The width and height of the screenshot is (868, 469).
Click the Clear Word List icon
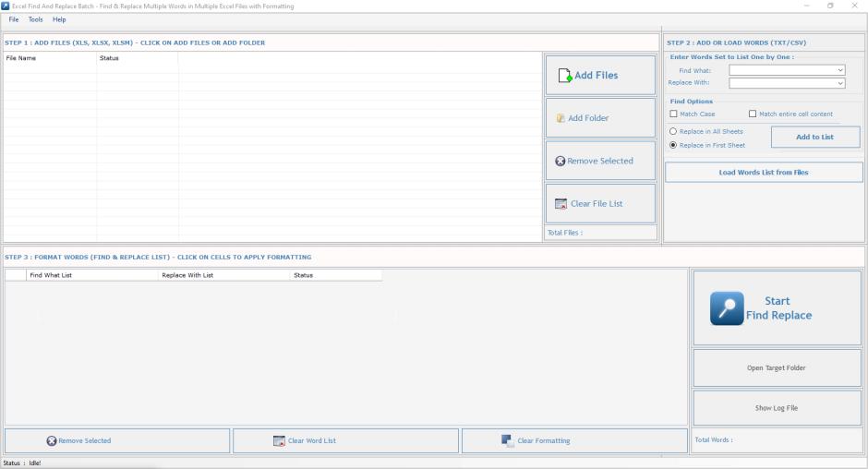tap(279, 440)
